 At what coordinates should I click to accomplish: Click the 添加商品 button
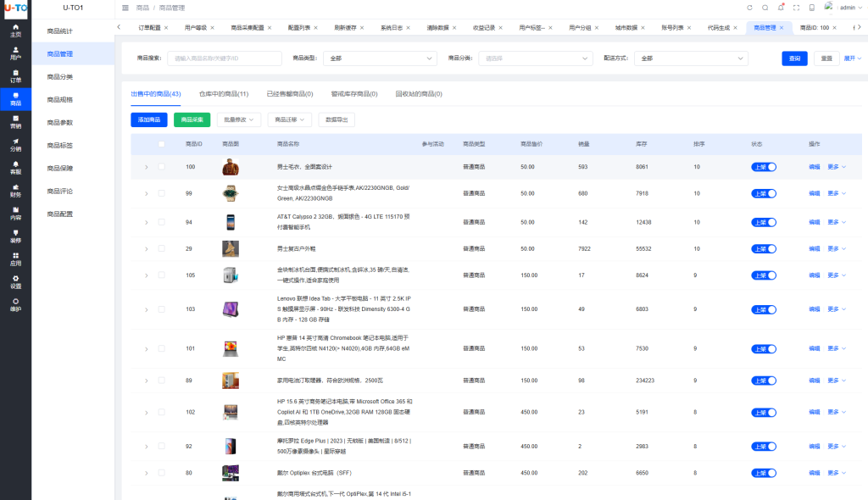point(149,119)
